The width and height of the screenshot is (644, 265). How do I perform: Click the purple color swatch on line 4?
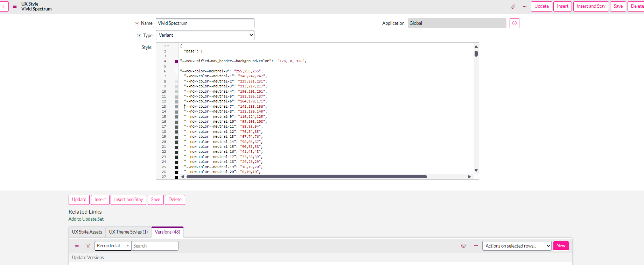point(176,62)
